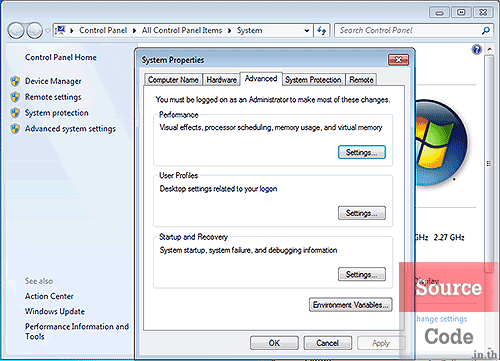Expand the arrow after Control Panel breadcrumb
This screenshot has height=361, width=500.
point(134,31)
